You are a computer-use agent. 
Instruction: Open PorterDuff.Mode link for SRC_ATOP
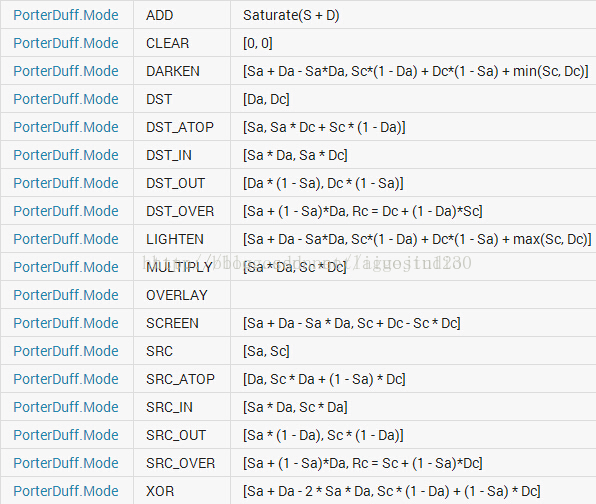(x=66, y=379)
